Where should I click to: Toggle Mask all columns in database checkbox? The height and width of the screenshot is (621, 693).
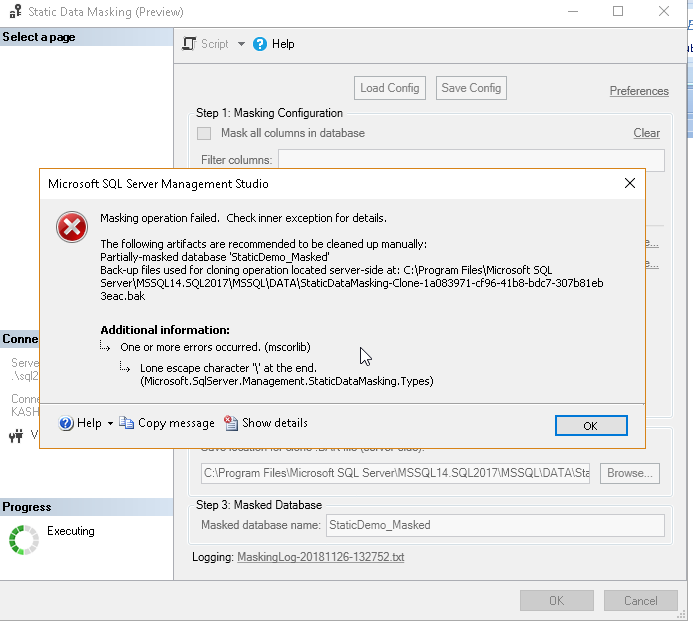[204, 133]
